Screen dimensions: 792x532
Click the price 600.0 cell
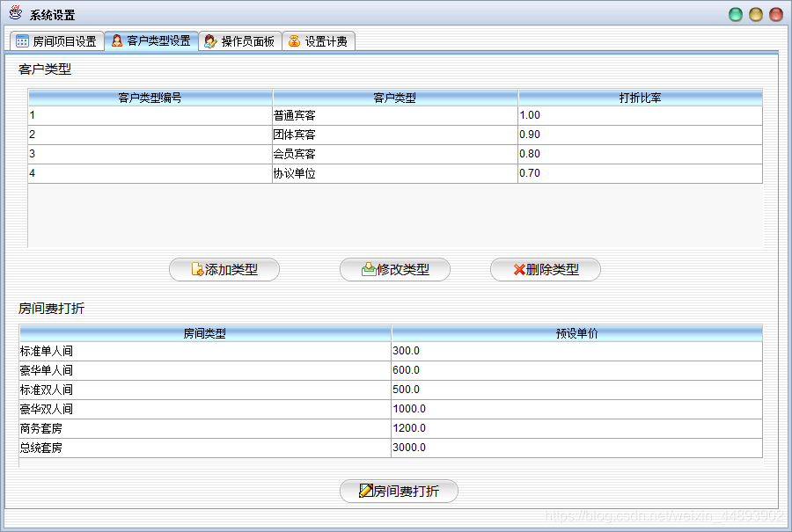click(x=576, y=370)
